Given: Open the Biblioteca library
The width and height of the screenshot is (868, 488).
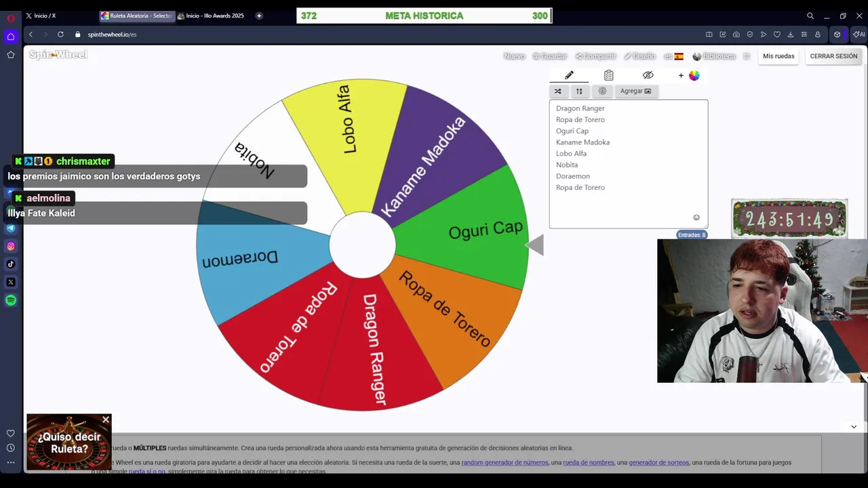Looking at the screenshot, I should tap(713, 56).
